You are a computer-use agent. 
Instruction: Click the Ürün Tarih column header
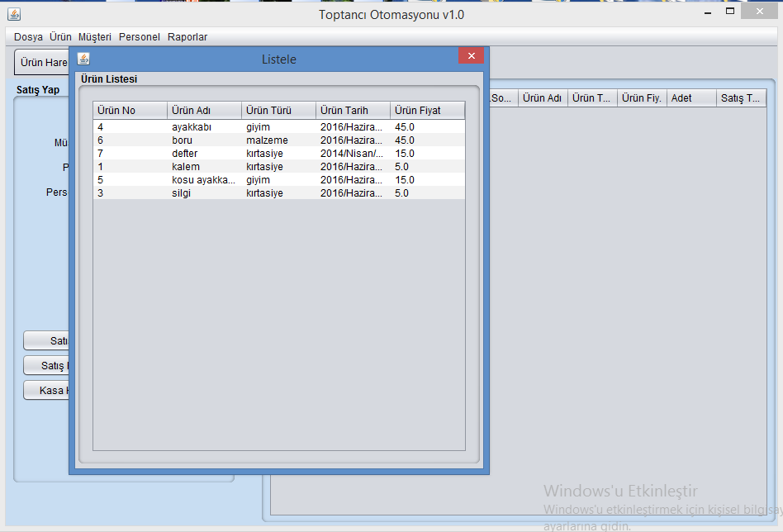tap(353, 111)
